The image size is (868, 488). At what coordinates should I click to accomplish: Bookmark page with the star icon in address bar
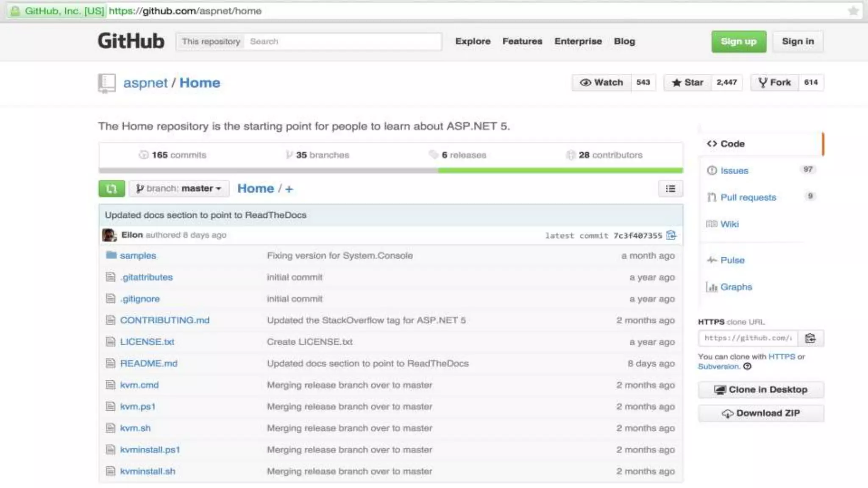[x=853, y=11]
